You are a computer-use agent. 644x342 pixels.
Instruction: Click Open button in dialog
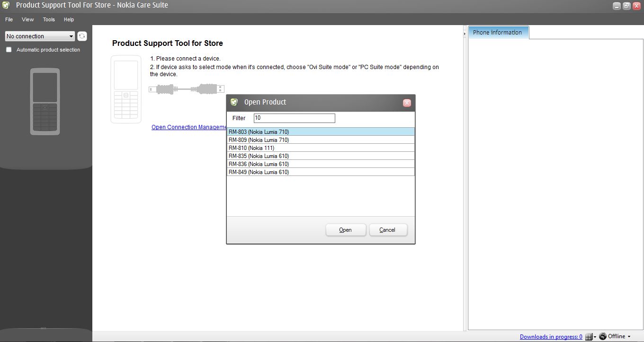pyautogui.click(x=346, y=230)
